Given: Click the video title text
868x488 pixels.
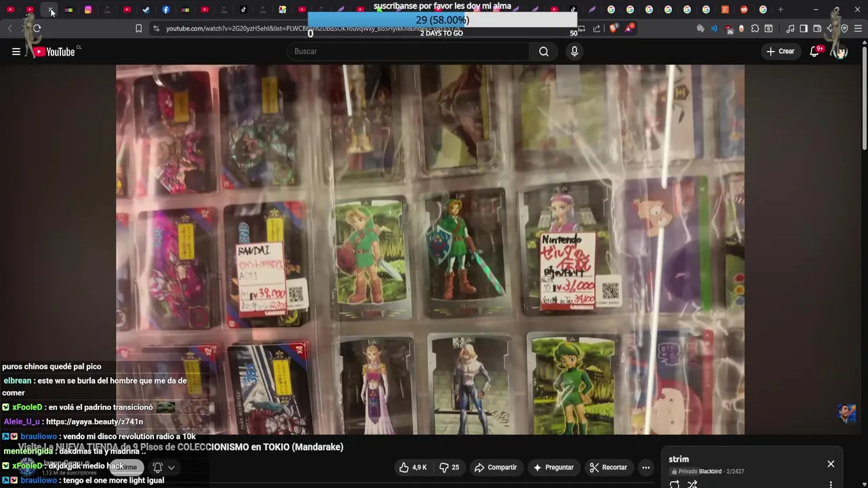Looking at the screenshot, I should pyautogui.click(x=181, y=447).
